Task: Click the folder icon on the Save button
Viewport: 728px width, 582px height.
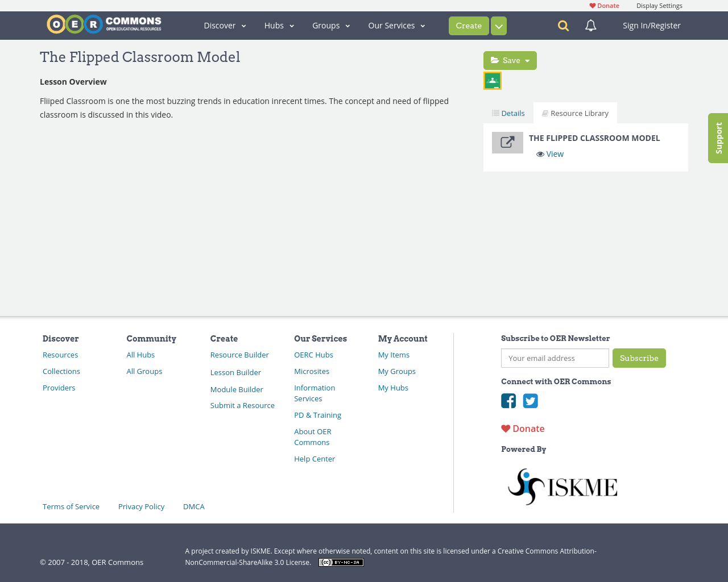Action: pyautogui.click(x=494, y=59)
